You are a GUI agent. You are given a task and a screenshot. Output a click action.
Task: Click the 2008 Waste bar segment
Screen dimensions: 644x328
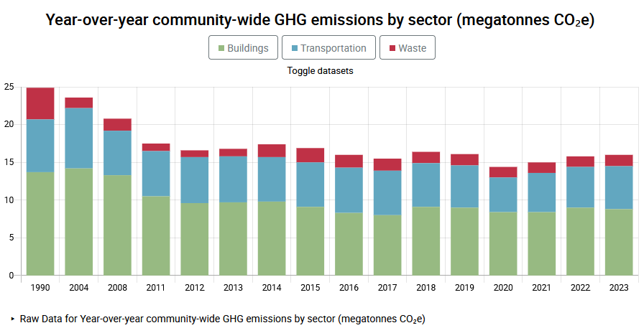pyautogui.click(x=117, y=125)
